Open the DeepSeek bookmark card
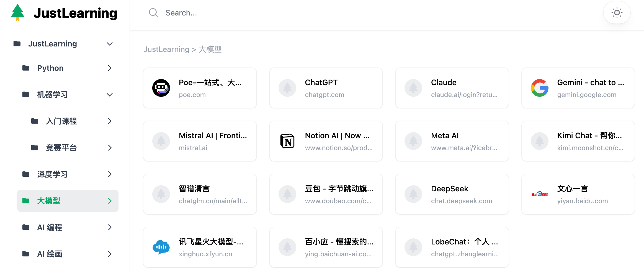This screenshot has height=271, width=644. 452,194
